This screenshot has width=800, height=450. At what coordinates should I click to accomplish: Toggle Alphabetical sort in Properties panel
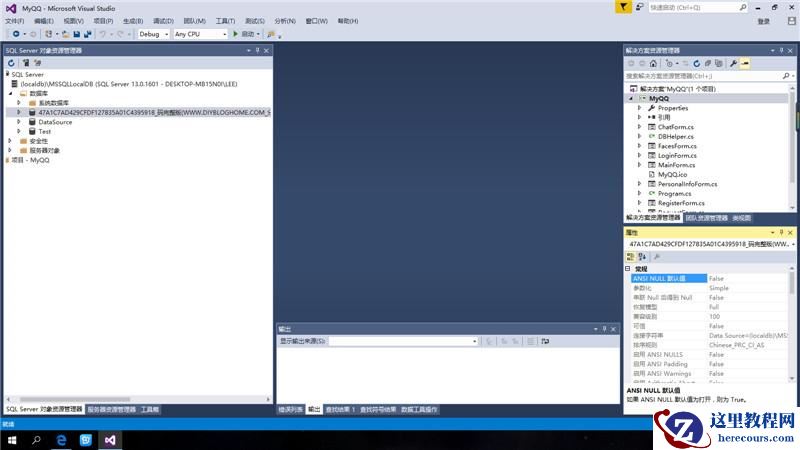[x=642, y=257]
